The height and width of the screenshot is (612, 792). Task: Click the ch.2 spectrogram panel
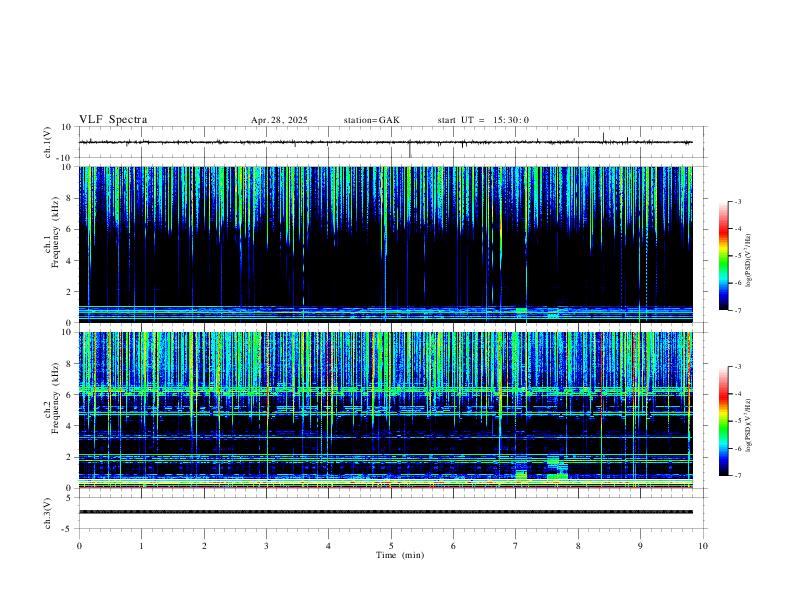point(385,410)
